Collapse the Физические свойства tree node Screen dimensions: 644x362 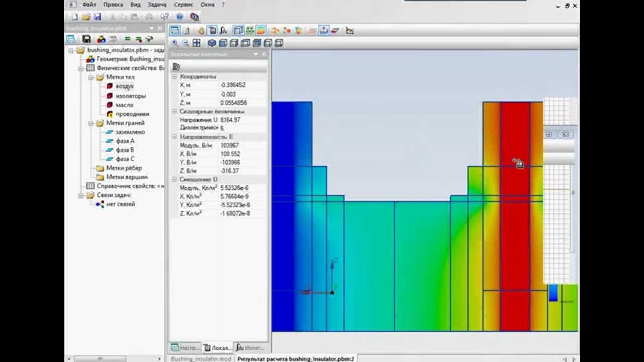(80, 68)
